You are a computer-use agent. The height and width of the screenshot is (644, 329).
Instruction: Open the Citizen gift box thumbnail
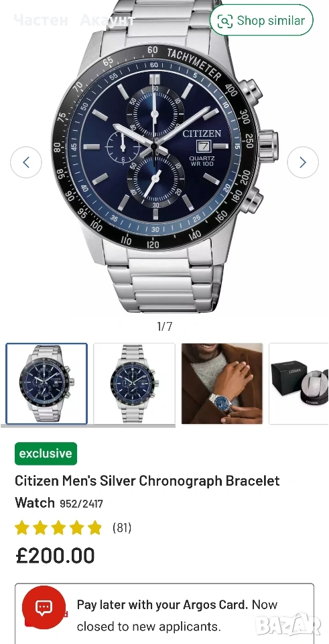tap(299, 384)
